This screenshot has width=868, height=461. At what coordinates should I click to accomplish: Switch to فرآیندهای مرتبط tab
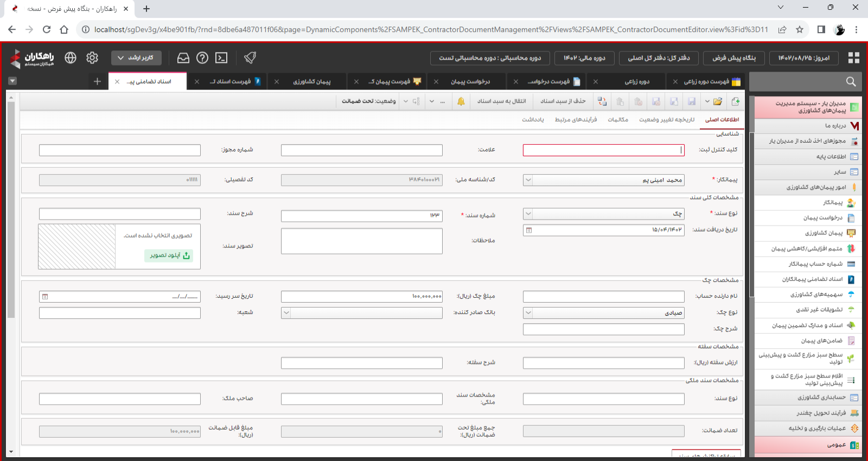(x=576, y=120)
